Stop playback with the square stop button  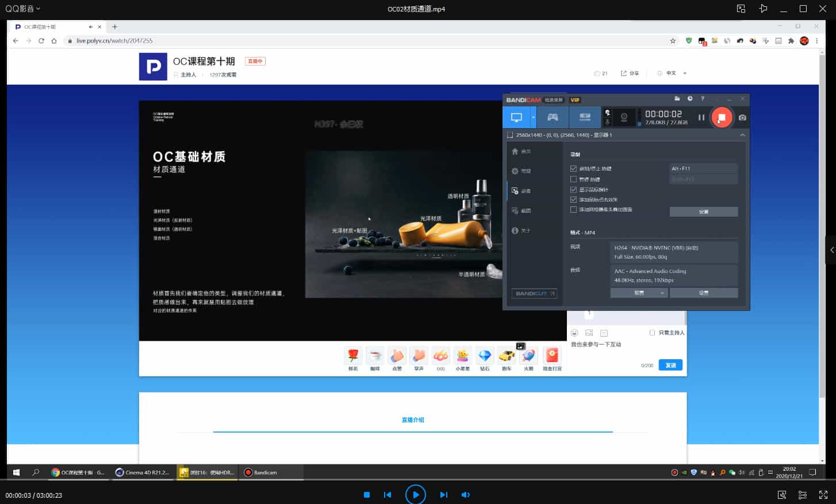pyautogui.click(x=367, y=495)
